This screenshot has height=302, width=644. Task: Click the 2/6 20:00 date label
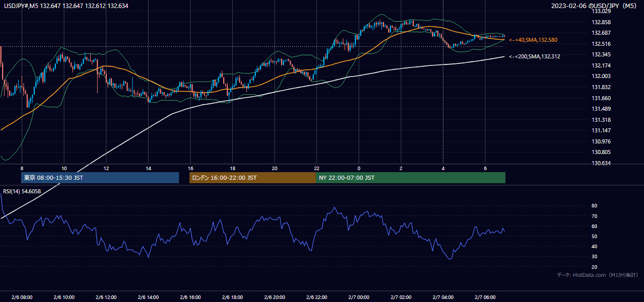[x=275, y=297]
